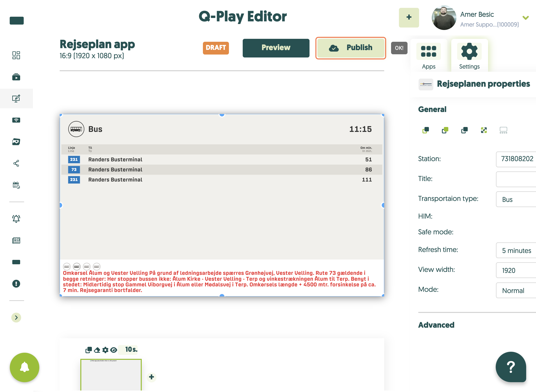536x392 pixels.
Task: Expand the Advanced section
Action: tap(436, 325)
